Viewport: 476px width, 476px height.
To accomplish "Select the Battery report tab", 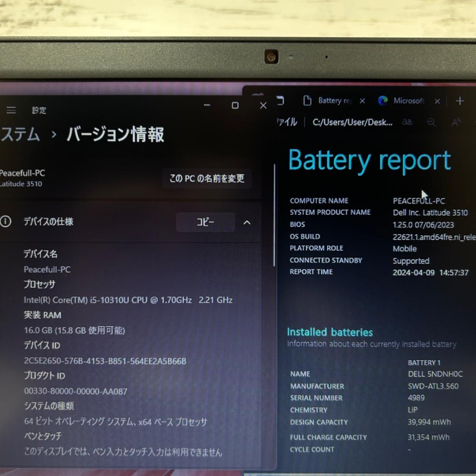I will coord(334,100).
